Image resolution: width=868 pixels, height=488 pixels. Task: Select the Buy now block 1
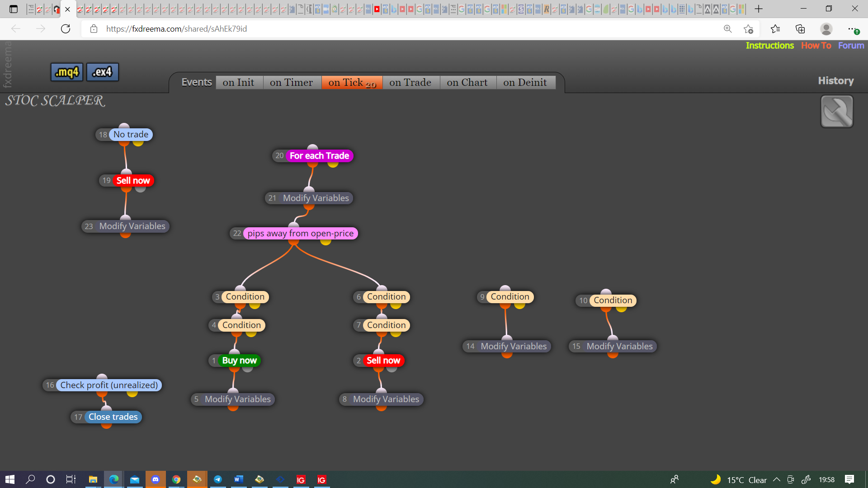click(x=235, y=361)
